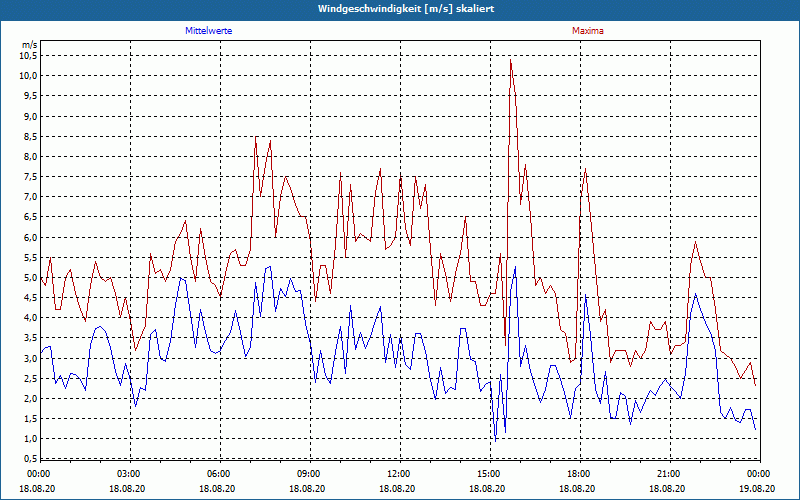Screen dimensions: 800x500
Task: Select the 6,0 y-axis value
Action: [x=31, y=237]
